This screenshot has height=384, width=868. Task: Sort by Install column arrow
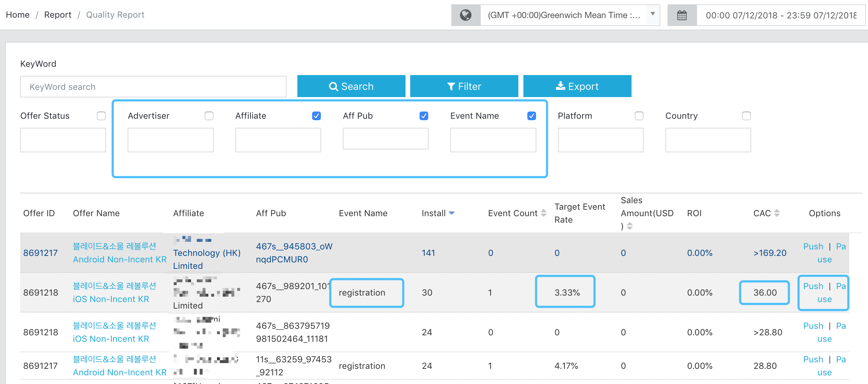pos(452,213)
